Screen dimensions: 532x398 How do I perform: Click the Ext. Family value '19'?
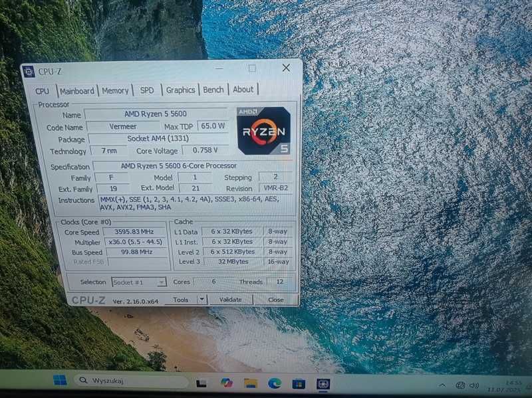coord(113,189)
